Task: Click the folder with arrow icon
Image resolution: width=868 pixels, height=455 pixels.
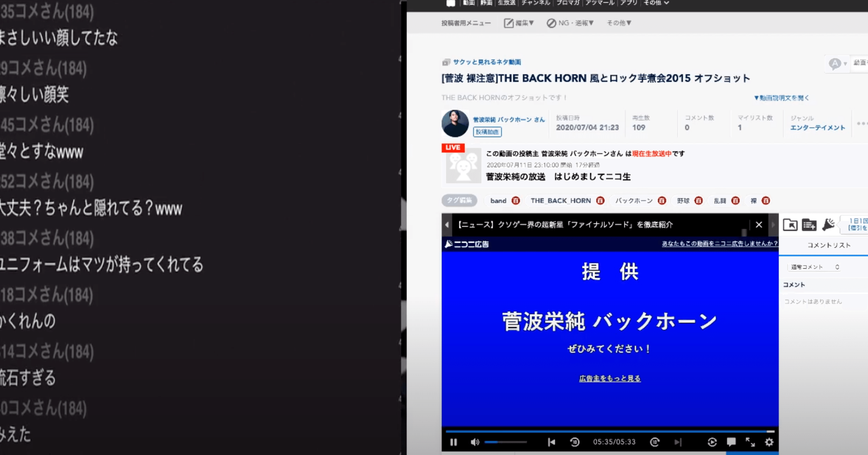Action: tap(790, 225)
